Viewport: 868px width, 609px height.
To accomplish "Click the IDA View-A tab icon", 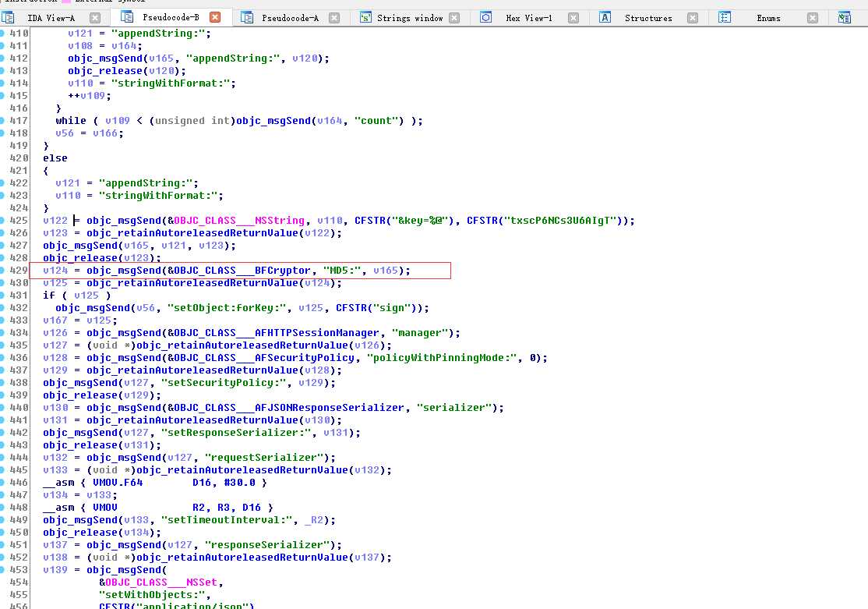I will pyautogui.click(x=9, y=17).
